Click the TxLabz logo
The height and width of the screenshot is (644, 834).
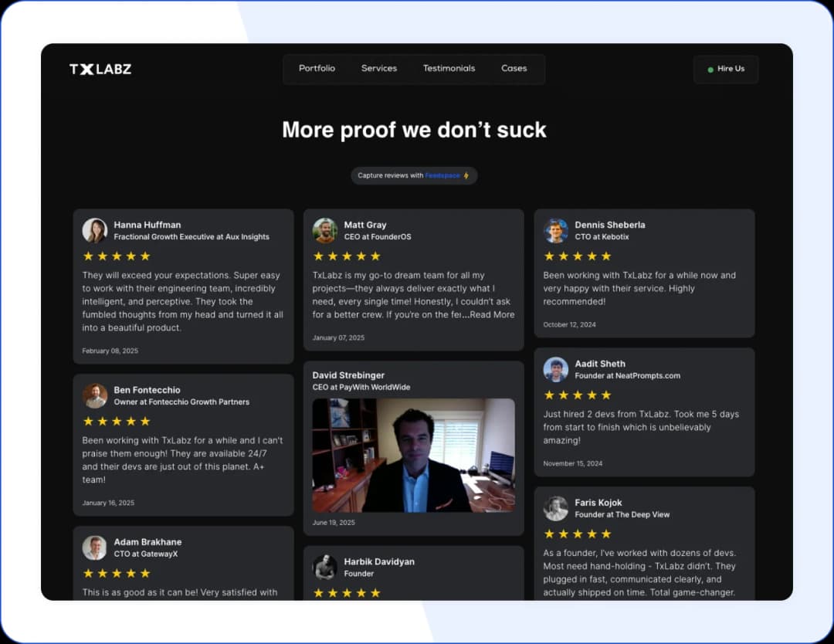click(x=100, y=69)
